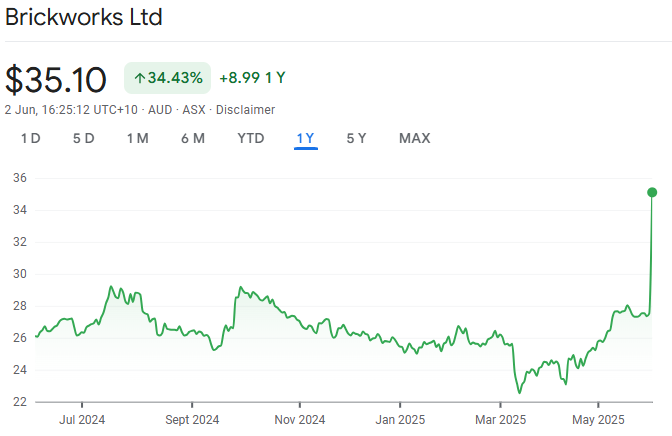Select the Brickworks Ltd title
The image size is (672, 436).
coord(84,18)
